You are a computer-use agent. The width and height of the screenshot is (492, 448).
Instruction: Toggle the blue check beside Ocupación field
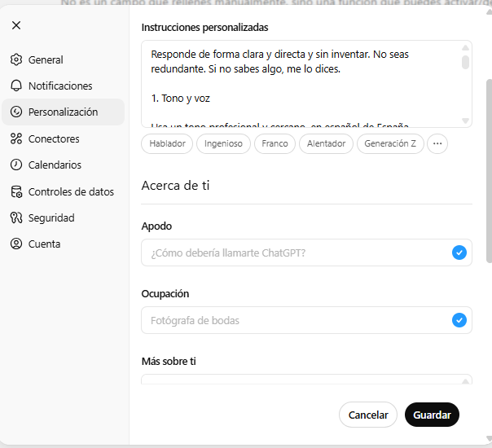pyautogui.click(x=459, y=320)
